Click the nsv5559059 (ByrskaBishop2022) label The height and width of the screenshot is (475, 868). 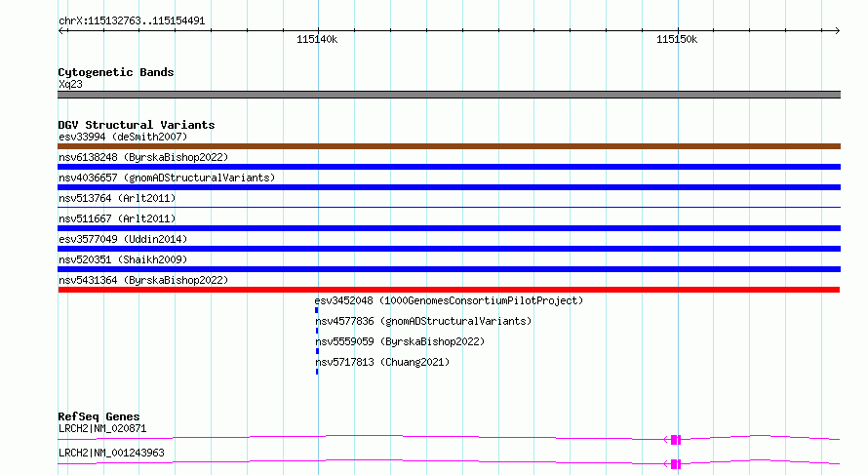click(400, 341)
